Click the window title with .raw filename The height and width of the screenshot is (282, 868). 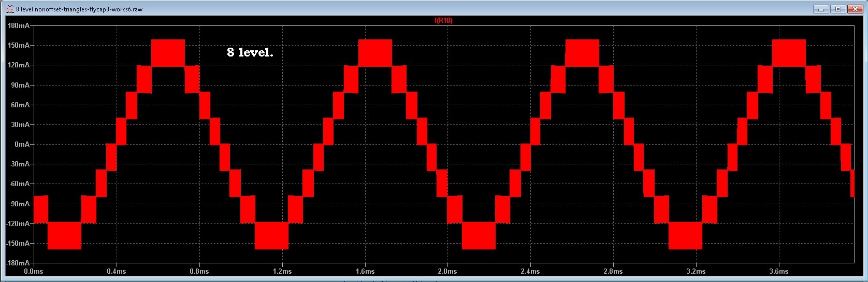(x=79, y=9)
